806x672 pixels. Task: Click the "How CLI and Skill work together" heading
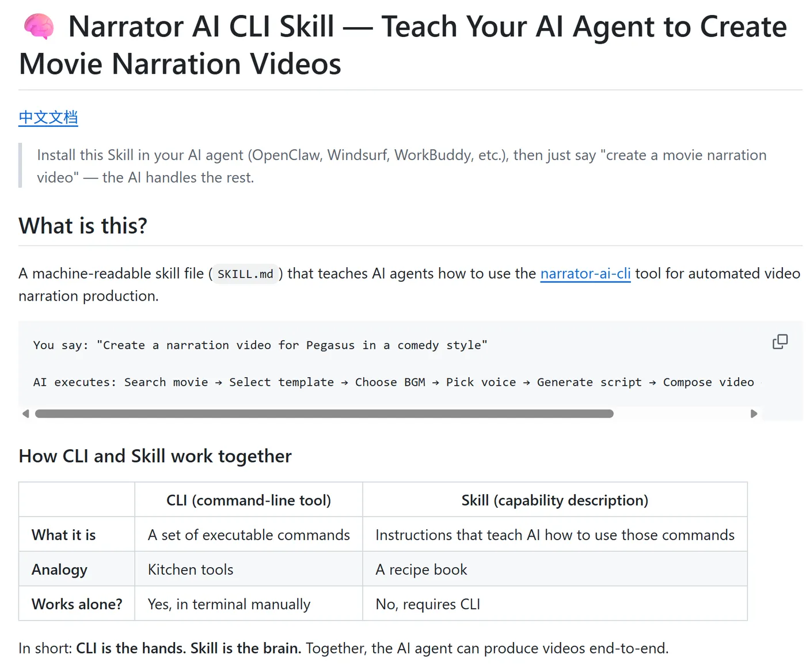pos(155,456)
